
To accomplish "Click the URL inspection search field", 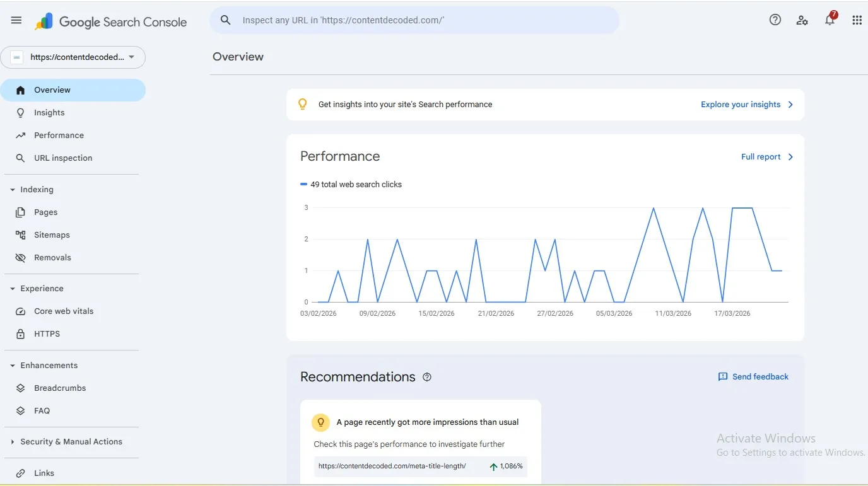I will 414,20.
